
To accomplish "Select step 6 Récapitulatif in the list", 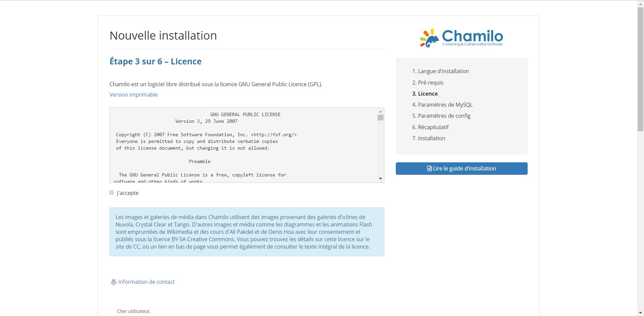I will click(430, 127).
